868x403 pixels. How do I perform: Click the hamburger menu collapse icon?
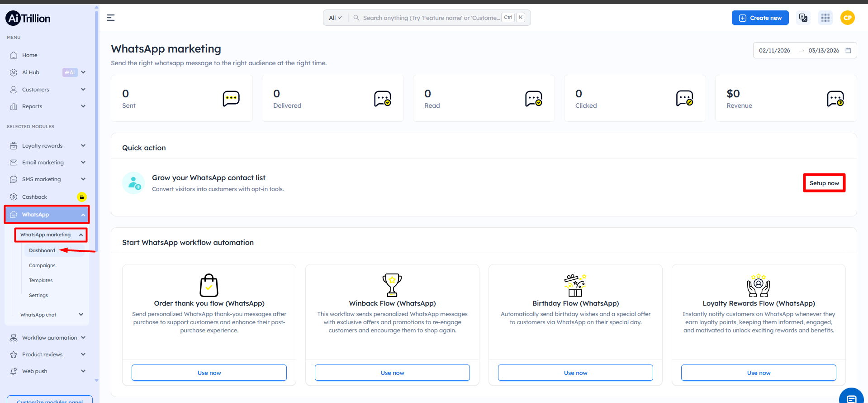click(x=110, y=18)
